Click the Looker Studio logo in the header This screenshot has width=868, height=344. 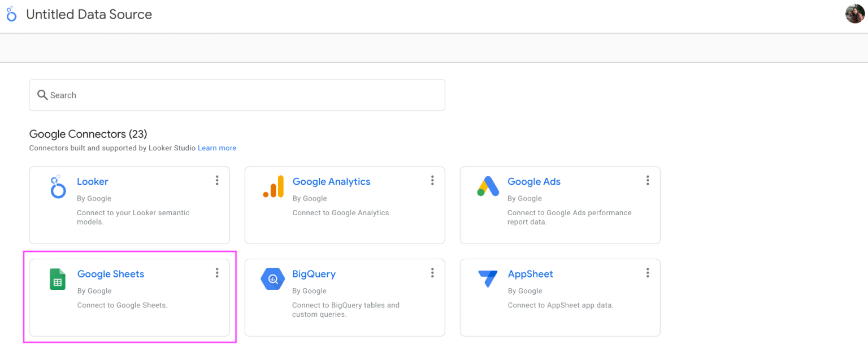point(11,14)
